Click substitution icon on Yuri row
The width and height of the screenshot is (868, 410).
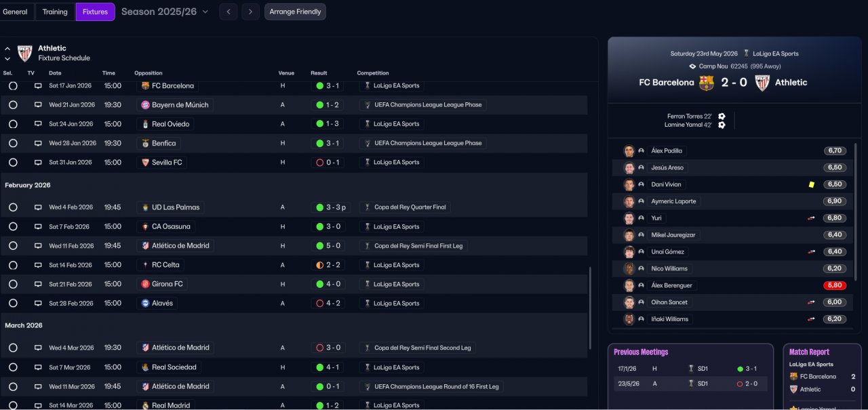click(x=811, y=218)
